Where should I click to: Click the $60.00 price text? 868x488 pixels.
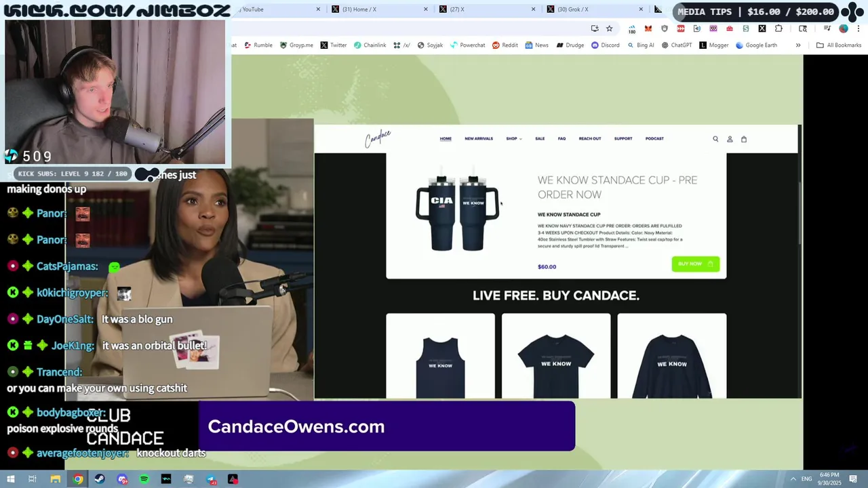tap(547, 267)
